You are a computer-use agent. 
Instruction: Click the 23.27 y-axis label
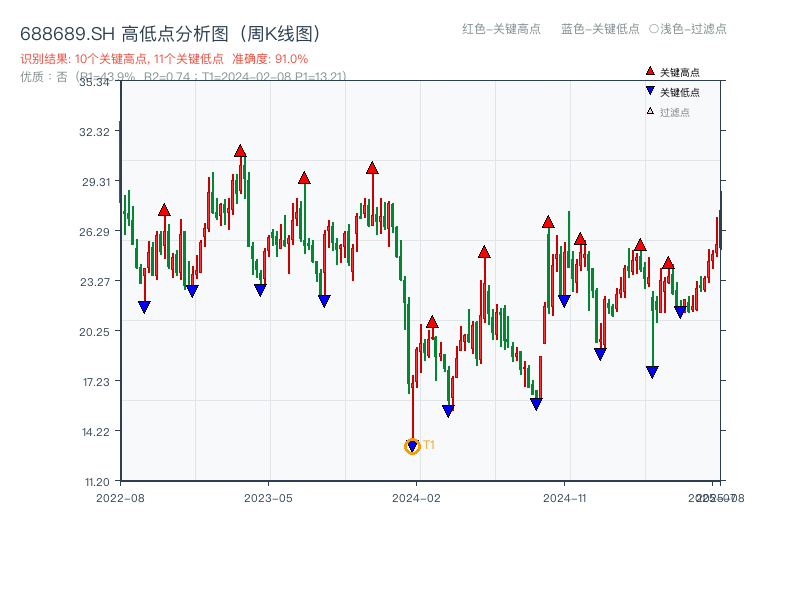[x=95, y=282]
